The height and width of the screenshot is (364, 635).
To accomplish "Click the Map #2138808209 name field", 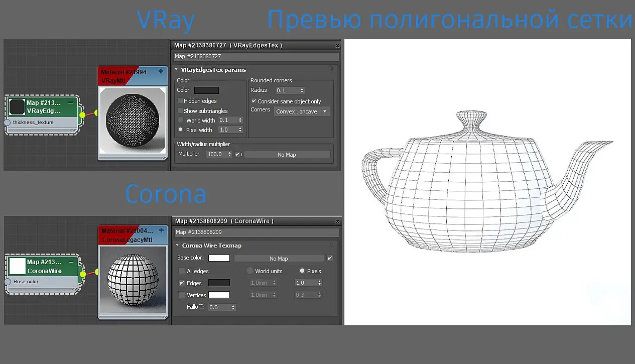I will pos(256,232).
